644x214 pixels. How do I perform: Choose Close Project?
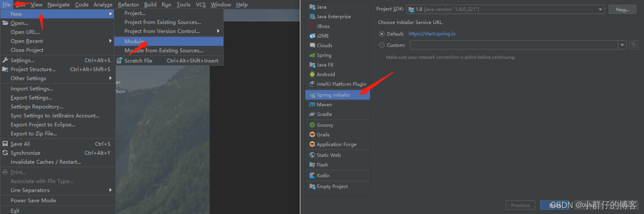coord(57,50)
